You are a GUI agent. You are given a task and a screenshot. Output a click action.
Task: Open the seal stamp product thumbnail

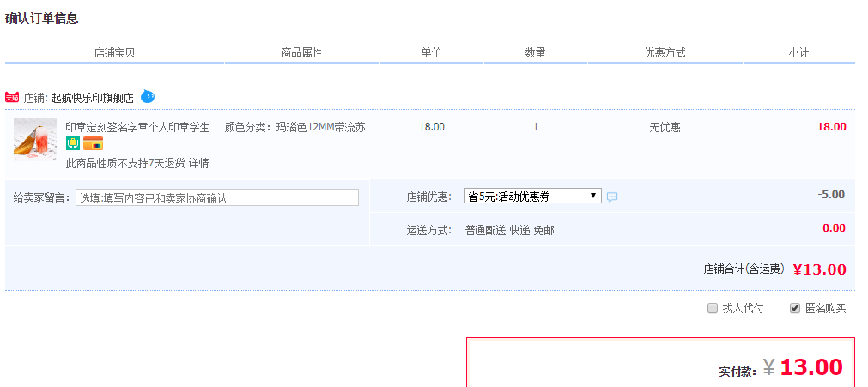(x=35, y=139)
